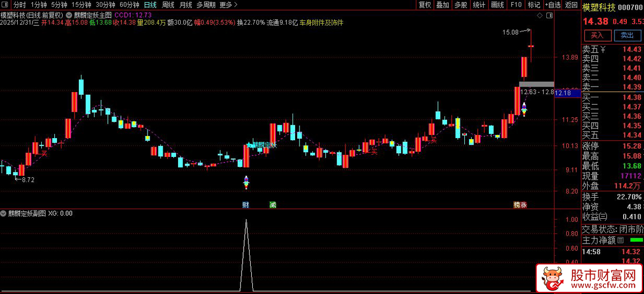Select the 卖五 price 14.43

coord(632,49)
